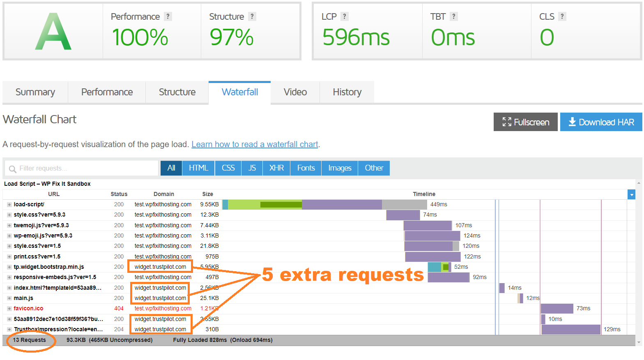Image resolution: width=644 pixels, height=360 pixels.
Task: Click the Download HAR button
Action: [601, 122]
